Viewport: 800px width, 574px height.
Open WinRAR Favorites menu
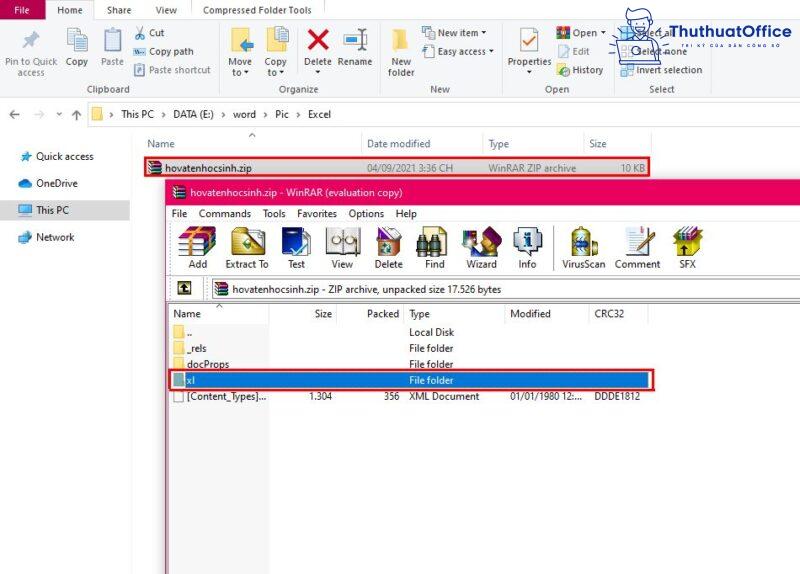coord(316,214)
